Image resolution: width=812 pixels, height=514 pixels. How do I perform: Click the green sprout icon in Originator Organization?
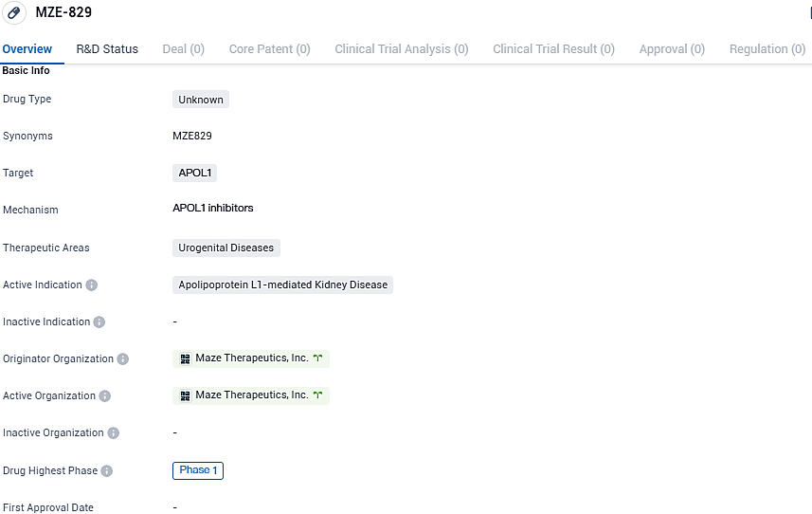pyautogui.click(x=318, y=358)
